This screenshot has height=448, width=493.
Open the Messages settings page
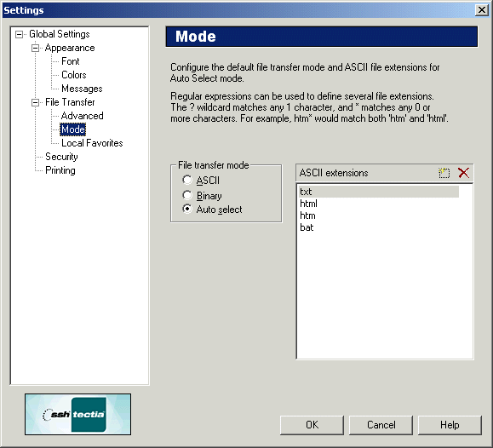[x=82, y=89]
